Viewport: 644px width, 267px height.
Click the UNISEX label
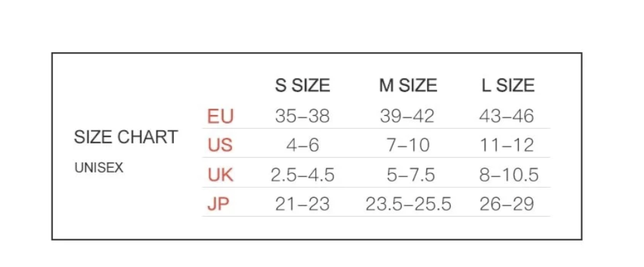[99, 168]
